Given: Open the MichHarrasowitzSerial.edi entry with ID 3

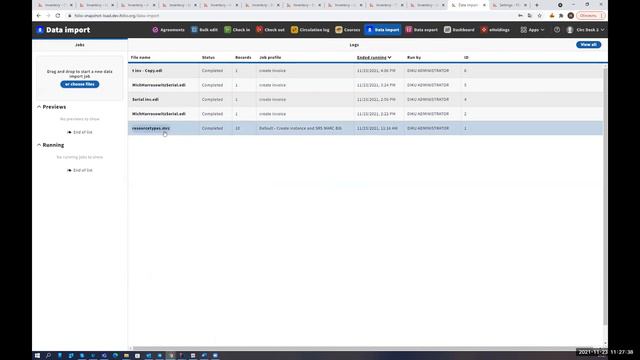Looking at the screenshot, I should [x=159, y=85].
